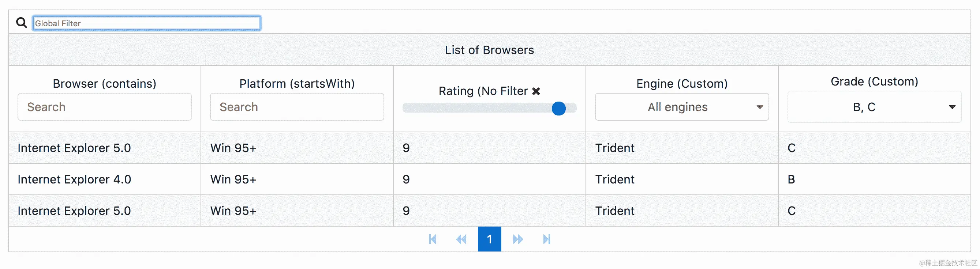Click the Browser (contains) column header
This screenshot has height=269, width=980.
coord(104,84)
